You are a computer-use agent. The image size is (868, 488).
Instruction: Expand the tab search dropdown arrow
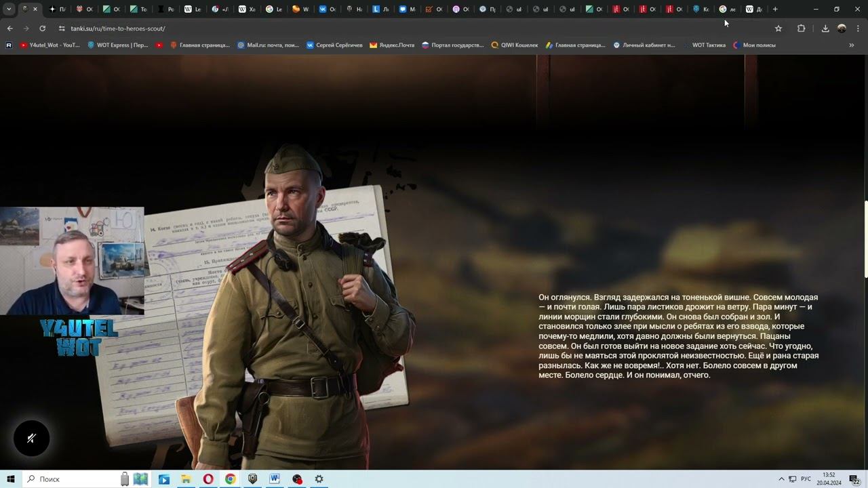(x=9, y=9)
